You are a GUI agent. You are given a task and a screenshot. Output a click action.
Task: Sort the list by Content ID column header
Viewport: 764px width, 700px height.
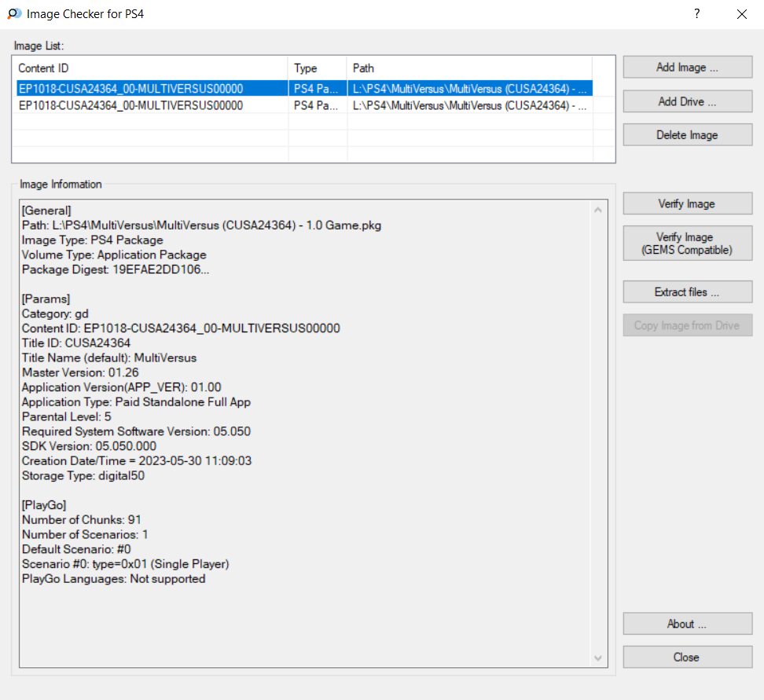(151, 68)
